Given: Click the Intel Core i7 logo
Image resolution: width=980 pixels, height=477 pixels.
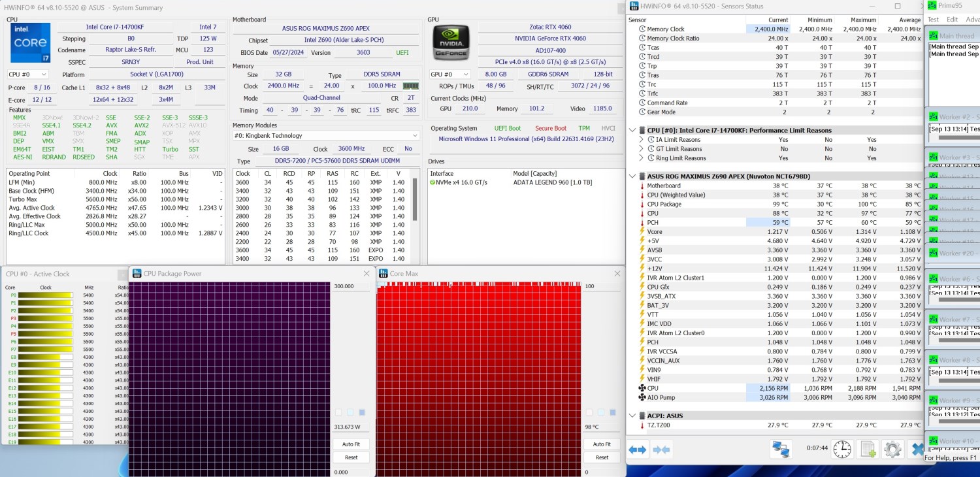Looking at the screenshot, I should click(x=30, y=43).
